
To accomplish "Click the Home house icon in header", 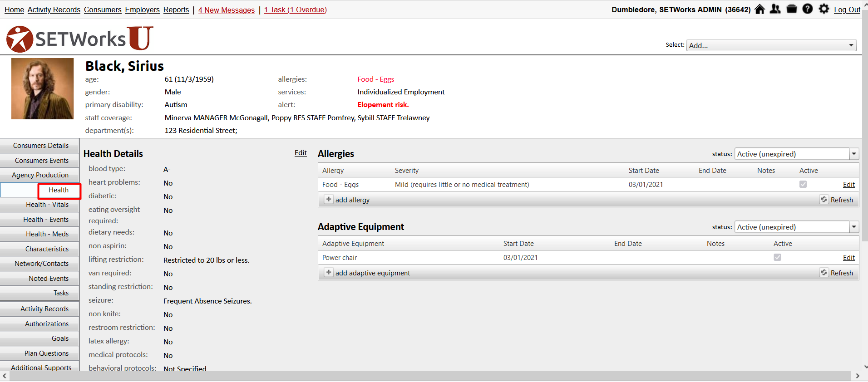I will tap(759, 9).
